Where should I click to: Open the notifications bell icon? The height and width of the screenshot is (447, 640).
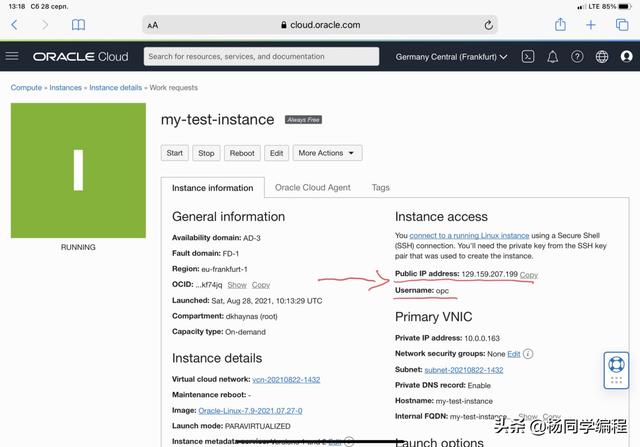click(x=552, y=57)
